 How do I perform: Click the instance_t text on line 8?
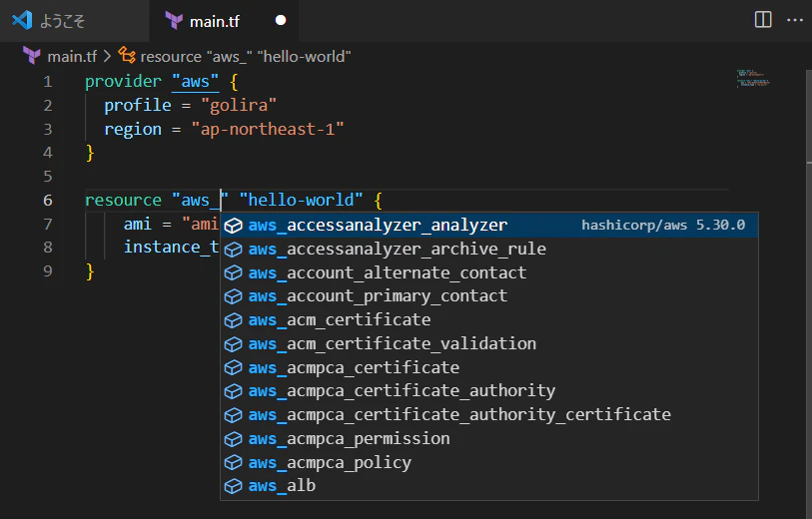172,248
